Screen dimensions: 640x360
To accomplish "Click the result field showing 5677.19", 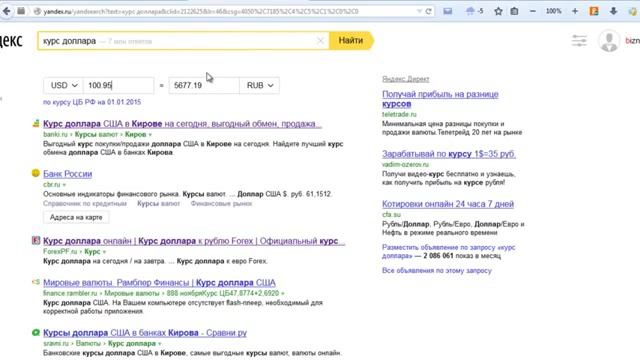I will coord(204,85).
